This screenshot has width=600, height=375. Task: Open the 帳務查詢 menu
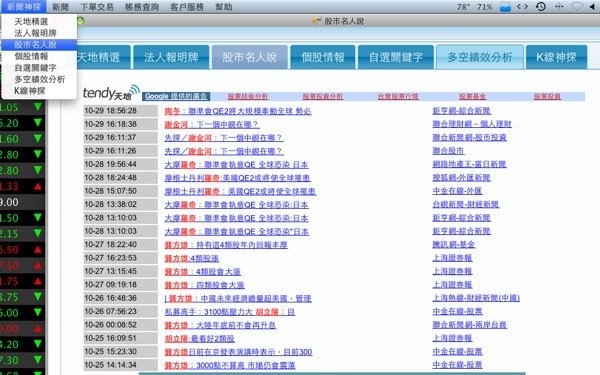point(142,7)
